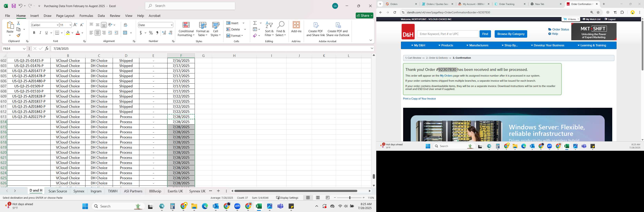This screenshot has width=644, height=212.
Task: Open the Number Format dropdown showing Date
Action: [171, 25]
